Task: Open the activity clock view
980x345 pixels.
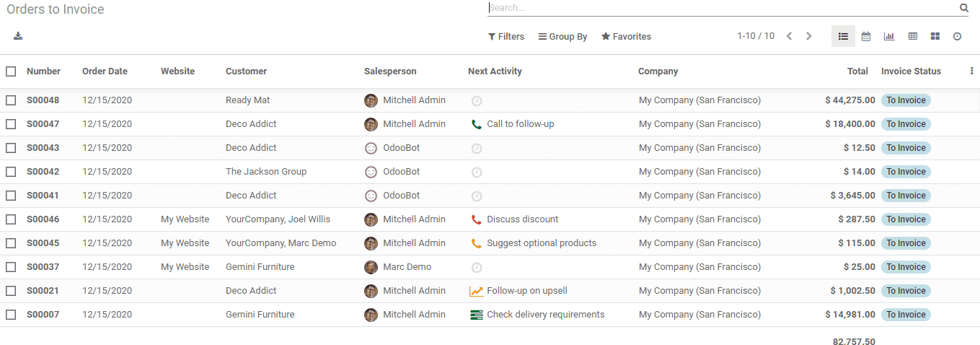Action: click(x=957, y=36)
